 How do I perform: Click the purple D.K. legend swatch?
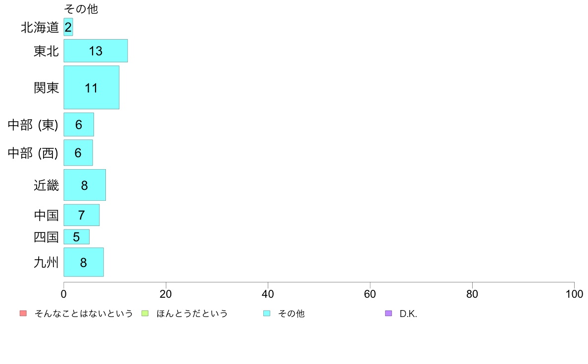click(x=389, y=314)
